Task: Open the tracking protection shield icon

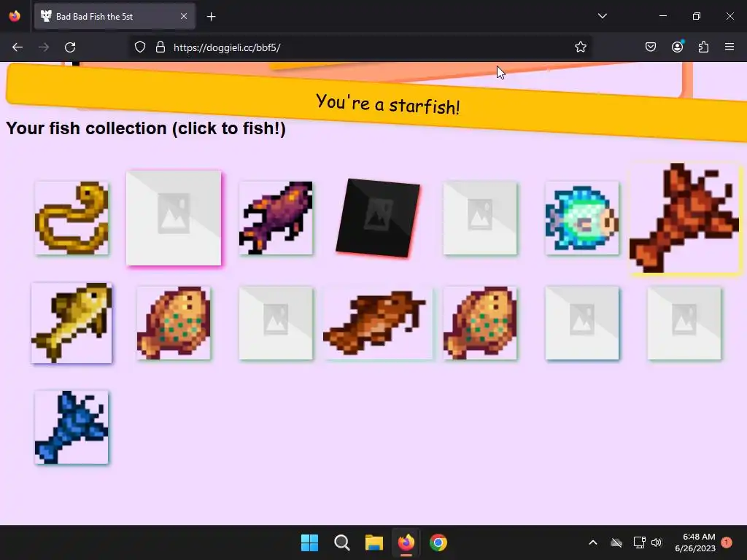Action: click(x=140, y=47)
